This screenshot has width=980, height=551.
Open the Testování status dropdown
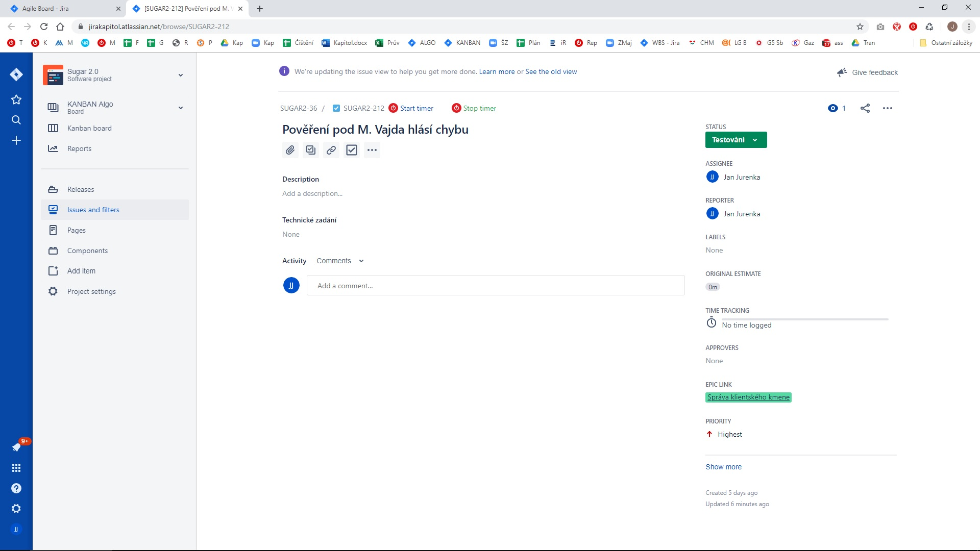[x=735, y=139]
